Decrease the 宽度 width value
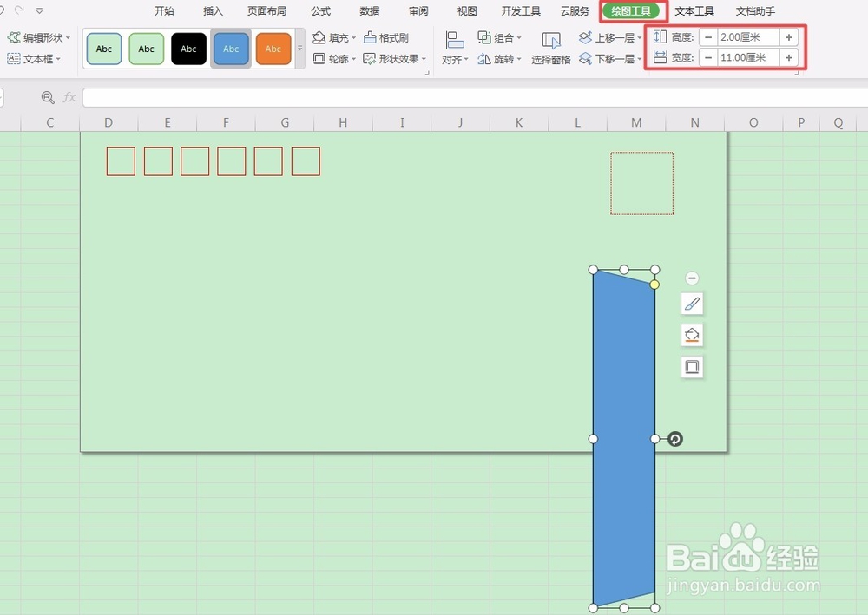The height and width of the screenshot is (615, 868). coord(708,57)
